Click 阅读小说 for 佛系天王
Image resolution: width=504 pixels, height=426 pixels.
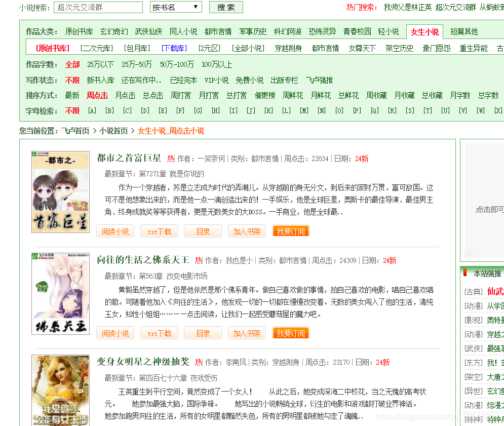(x=115, y=333)
